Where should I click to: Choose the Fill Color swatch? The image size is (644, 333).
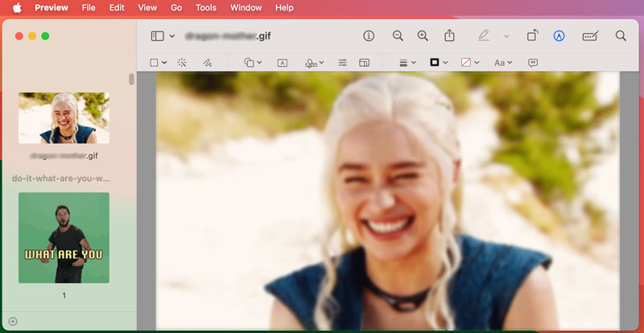[466, 63]
